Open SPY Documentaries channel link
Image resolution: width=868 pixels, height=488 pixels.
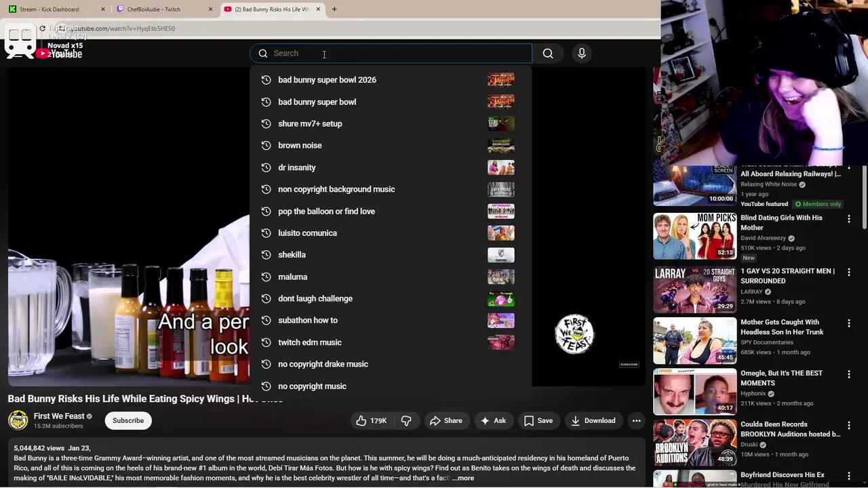click(767, 343)
